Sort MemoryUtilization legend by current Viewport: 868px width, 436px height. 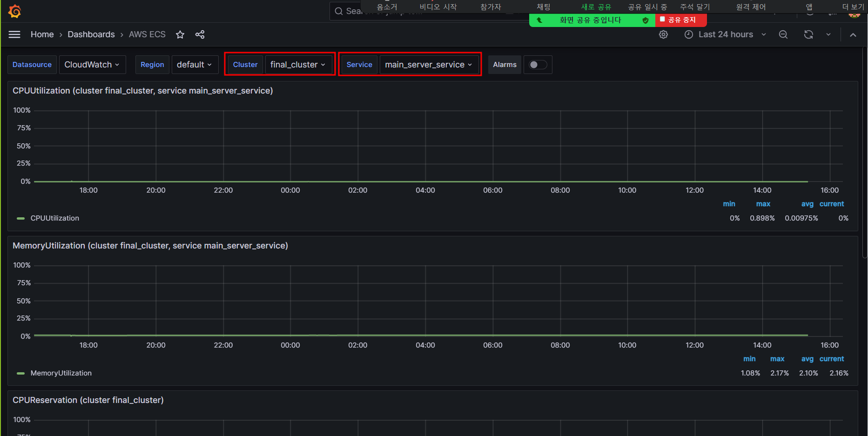[x=832, y=359]
